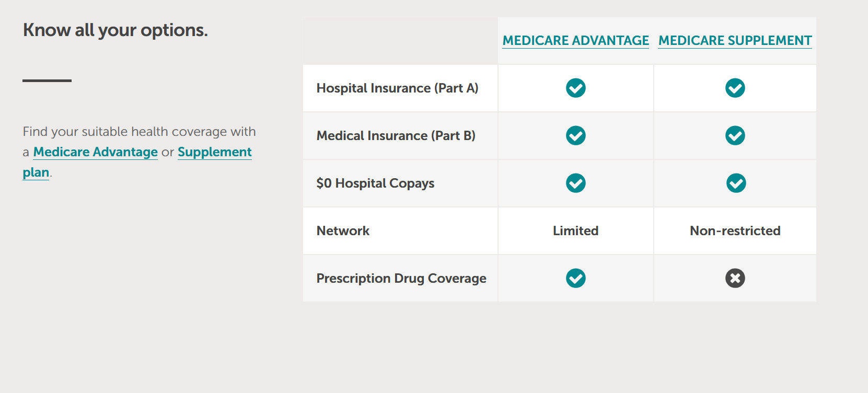Click the $0 Hospital Copays row label
Viewport: 868px width, 393px height.
tap(375, 183)
